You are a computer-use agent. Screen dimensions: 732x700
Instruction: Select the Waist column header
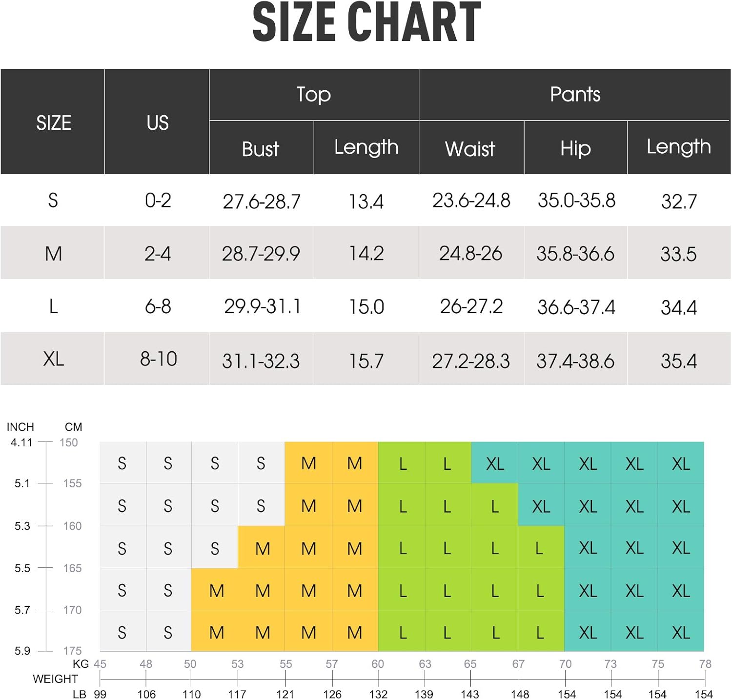[x=470, y=149]
